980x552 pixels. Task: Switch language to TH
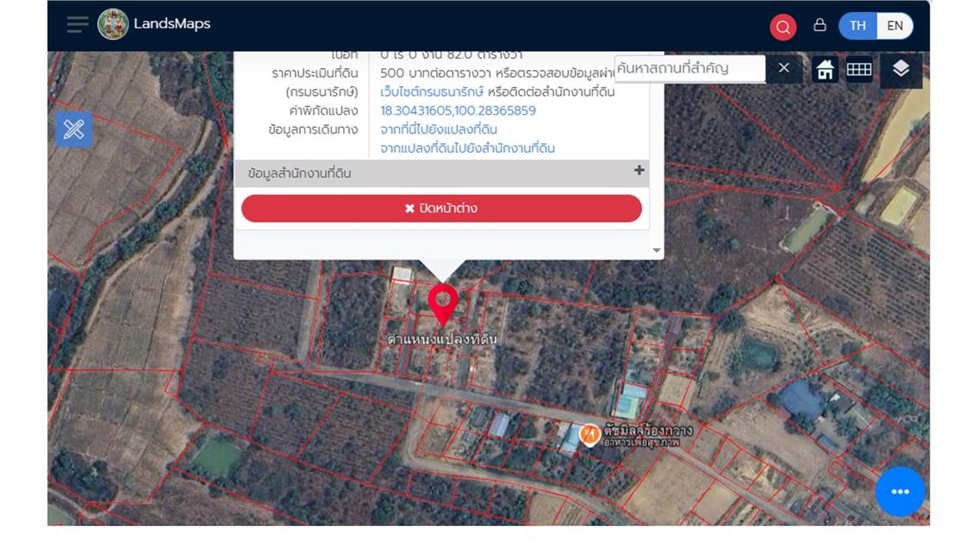[x=857, y=26]
